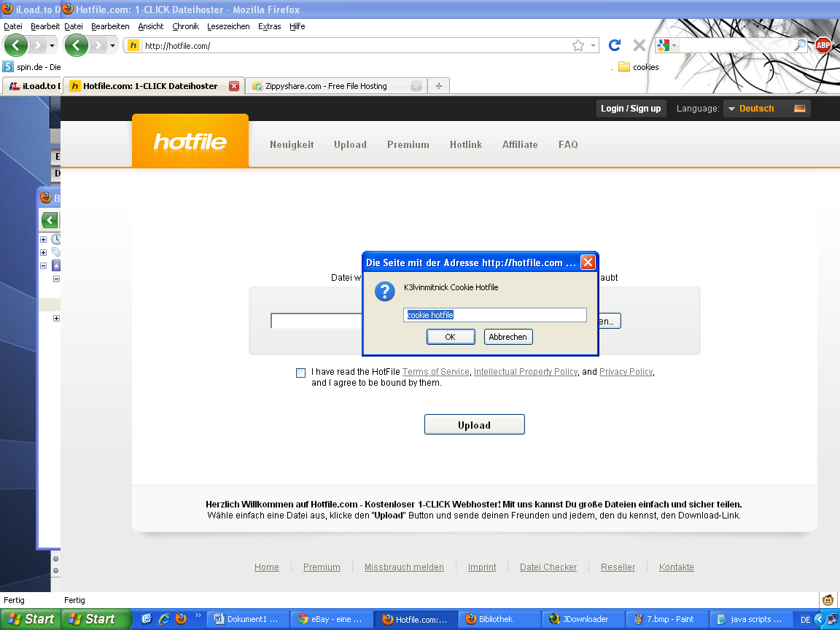Click the hotfile logo
Viewport: 840px width, 630px height.
(x=190, y=141)
